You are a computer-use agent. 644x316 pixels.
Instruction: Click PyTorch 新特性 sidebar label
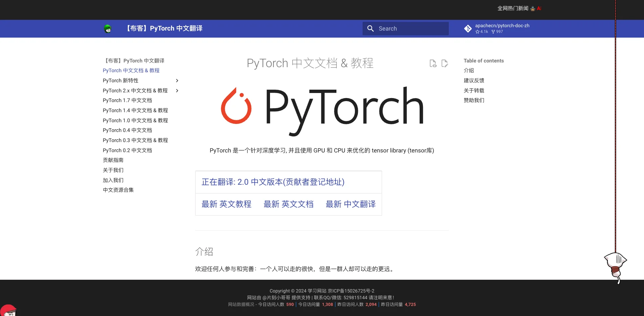point(120,81)
